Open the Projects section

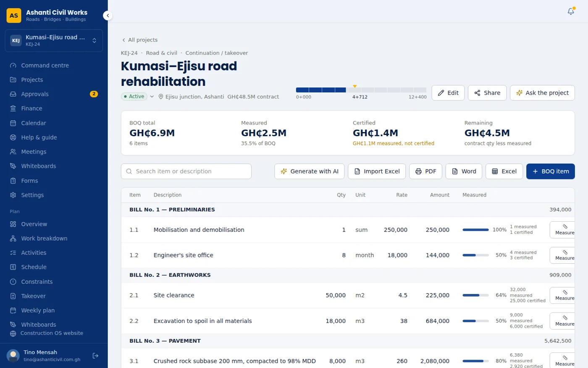click(54, 80)
